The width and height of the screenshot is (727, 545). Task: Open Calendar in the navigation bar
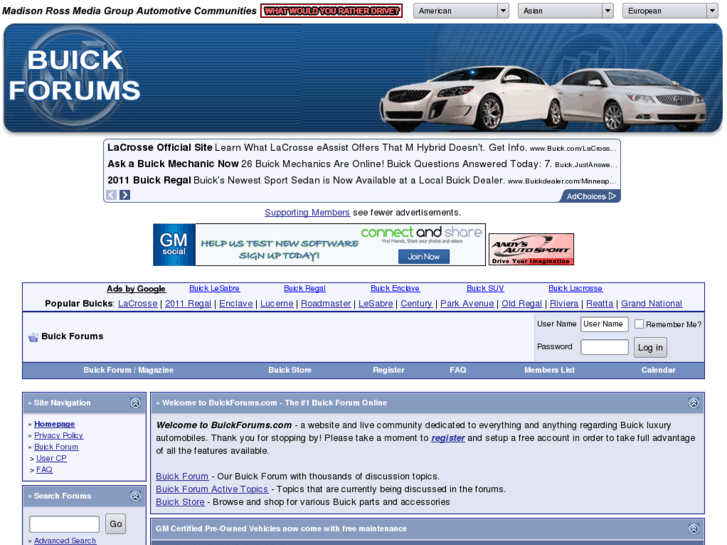coord(658,370)
